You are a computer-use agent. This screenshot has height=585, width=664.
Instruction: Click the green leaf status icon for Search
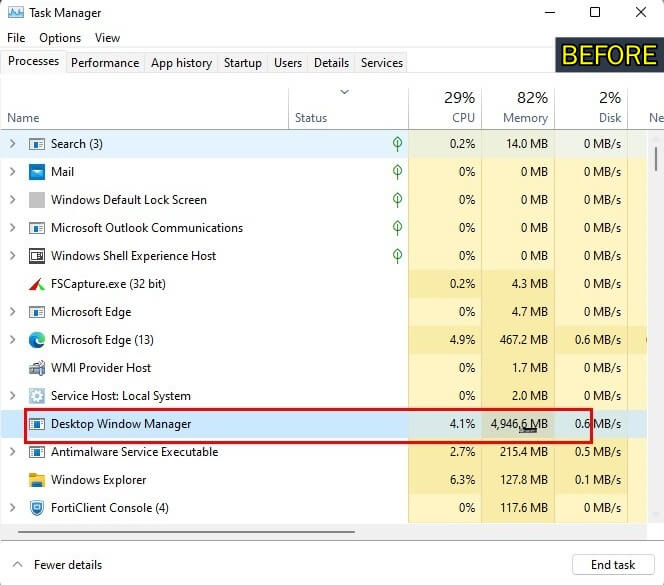(x=397, y=144)
